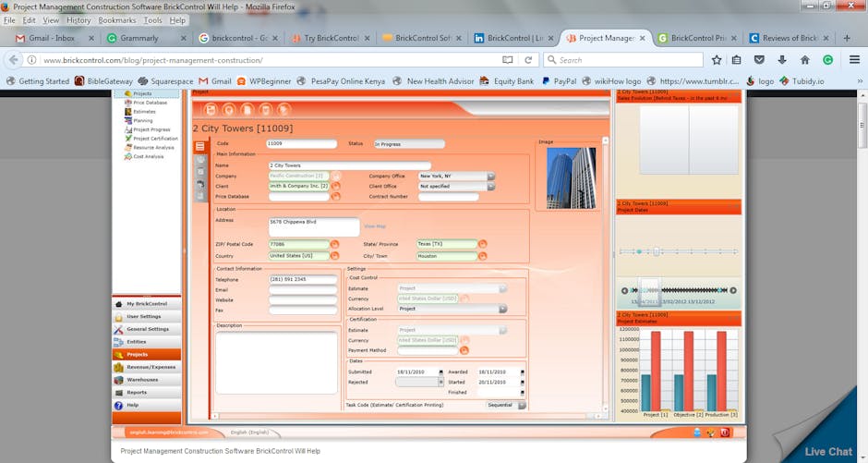Go to the Firefox Home icon
Image resolution: width=868 pixels, height=463 pixels.
coord(805,60)
